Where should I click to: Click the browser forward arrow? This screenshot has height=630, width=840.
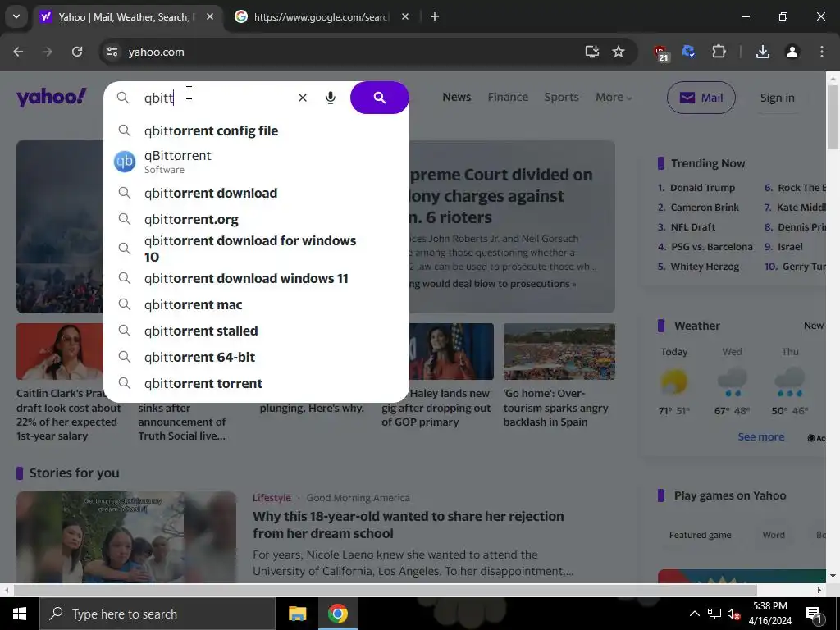pos(48,52)
